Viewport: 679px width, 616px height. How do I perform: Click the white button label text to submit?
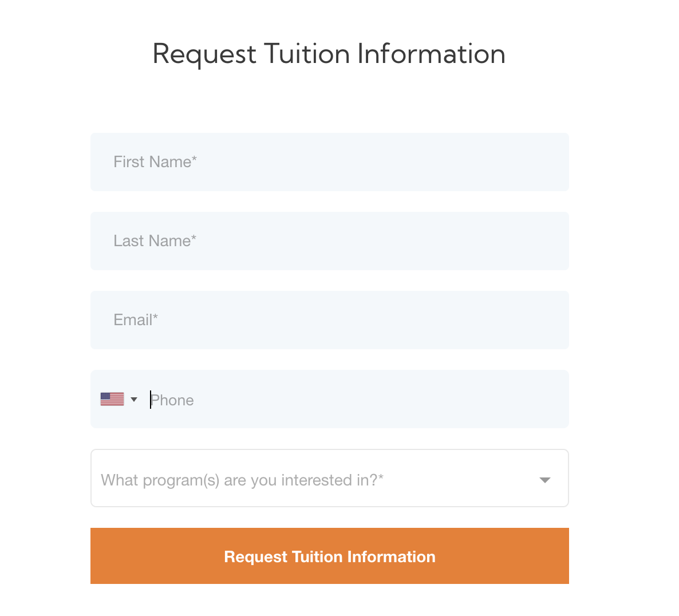330,556
